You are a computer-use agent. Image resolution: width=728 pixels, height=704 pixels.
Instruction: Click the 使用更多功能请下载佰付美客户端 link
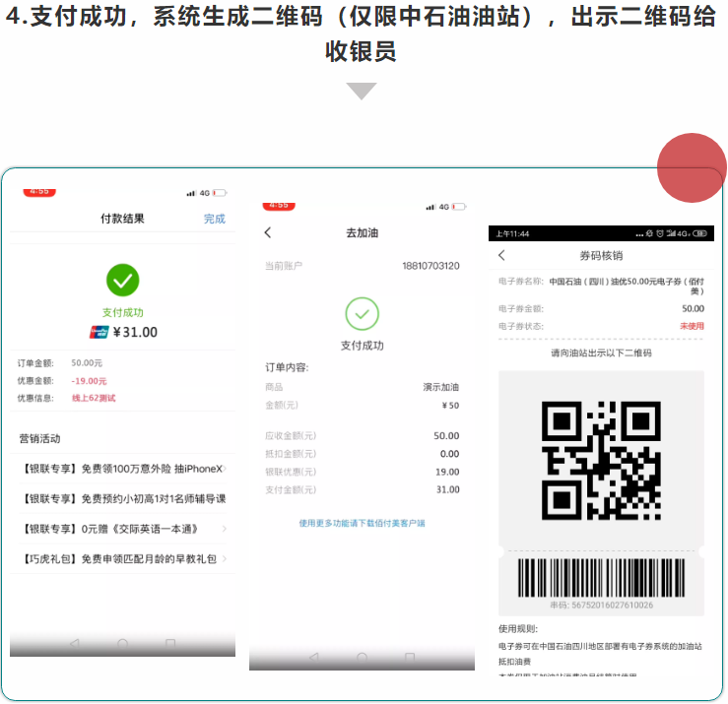click(x=362, y=523)
